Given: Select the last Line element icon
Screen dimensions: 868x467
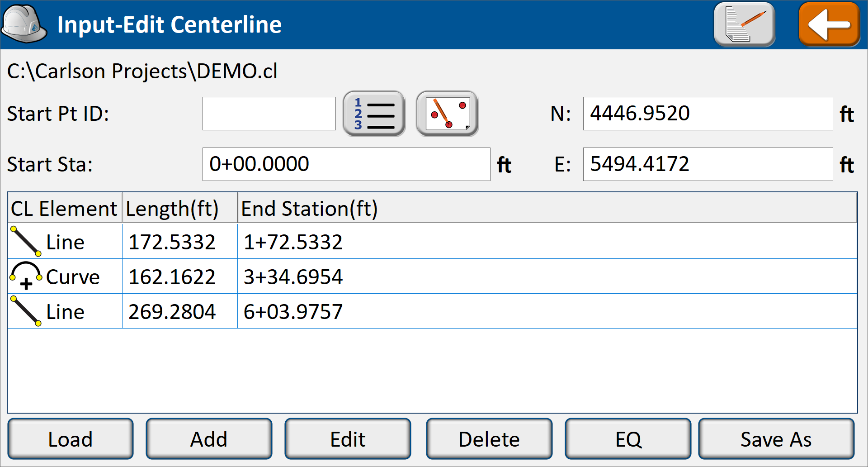Looking at the screenshot, I should [x=26, y=311].
